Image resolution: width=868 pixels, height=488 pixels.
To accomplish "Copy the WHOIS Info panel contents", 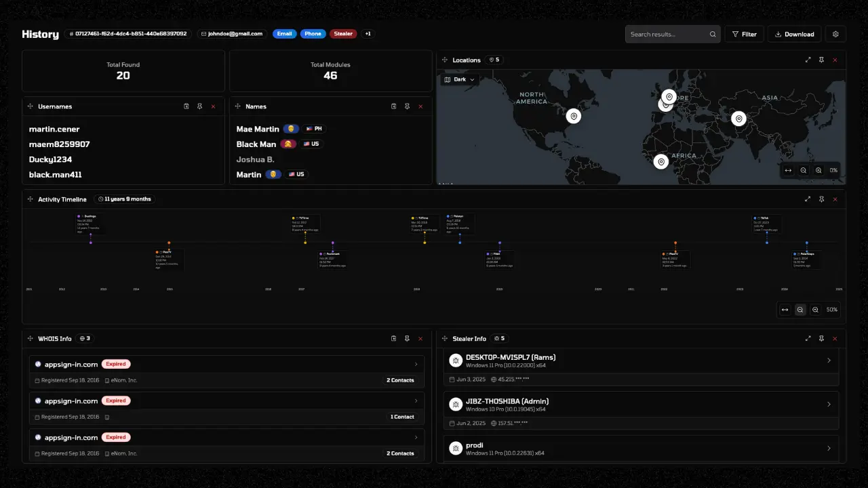I will pyautogui.click(x=394, y=338).
